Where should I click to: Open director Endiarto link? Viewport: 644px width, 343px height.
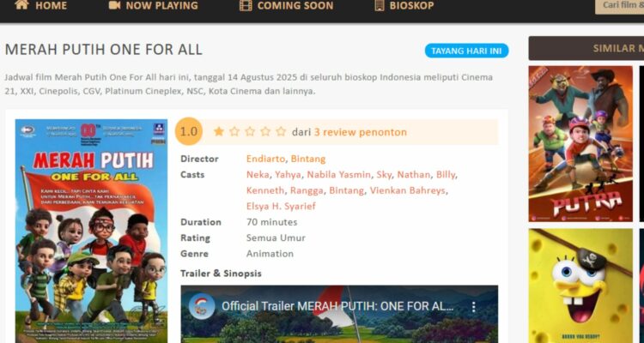pyautogui.click(x=265, y=159)
